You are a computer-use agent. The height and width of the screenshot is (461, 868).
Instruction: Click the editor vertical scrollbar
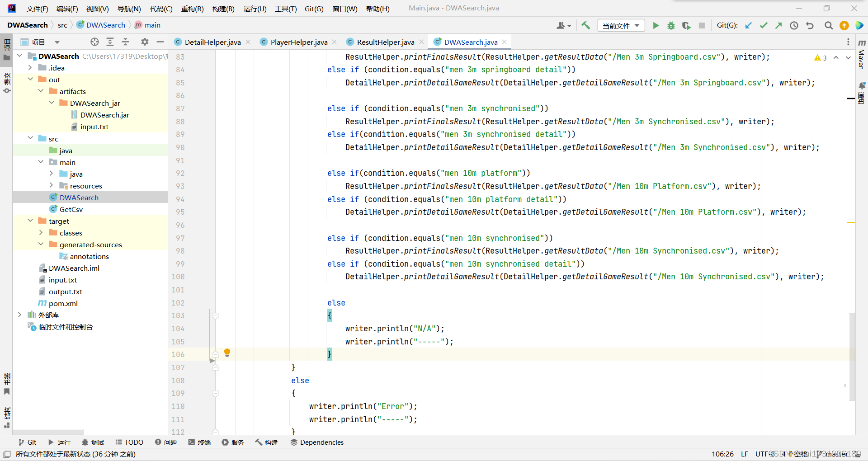[x=852, y=357]
